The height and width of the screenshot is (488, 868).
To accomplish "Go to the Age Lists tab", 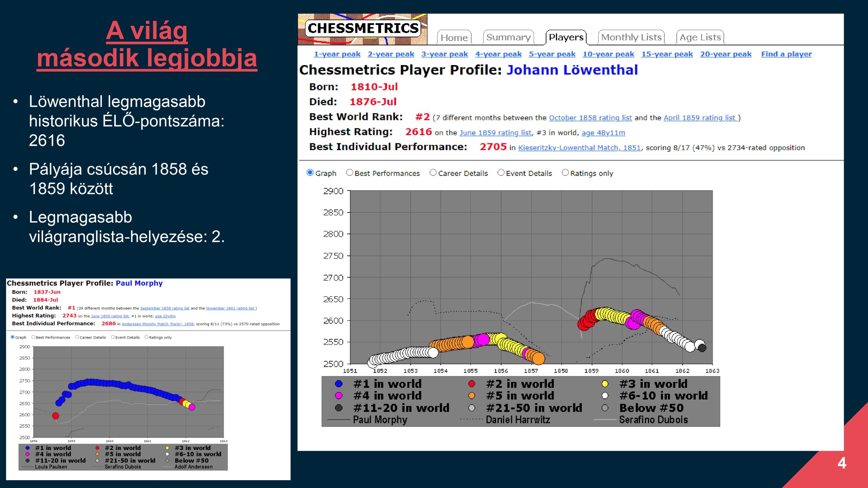I will (x=700, y=37).
